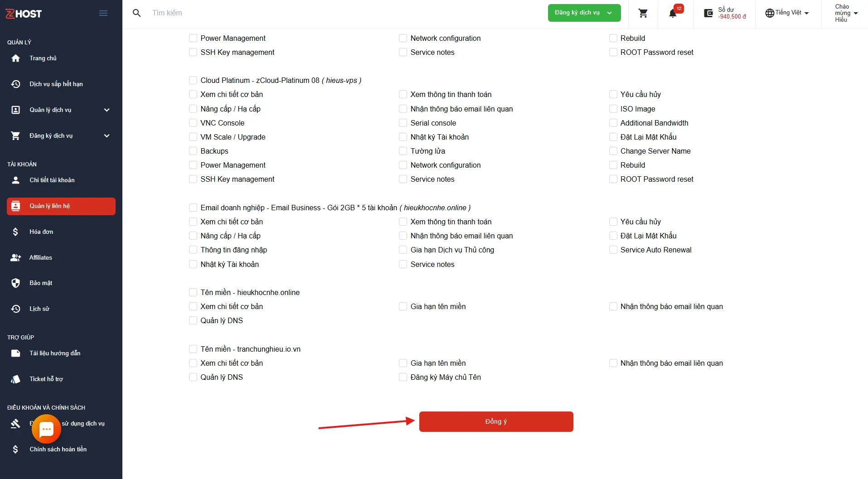868x479 pixels.
Task: Check the Quản lý DNS box for tranchunghieu.io.vn
Action: tap(193, 377)
